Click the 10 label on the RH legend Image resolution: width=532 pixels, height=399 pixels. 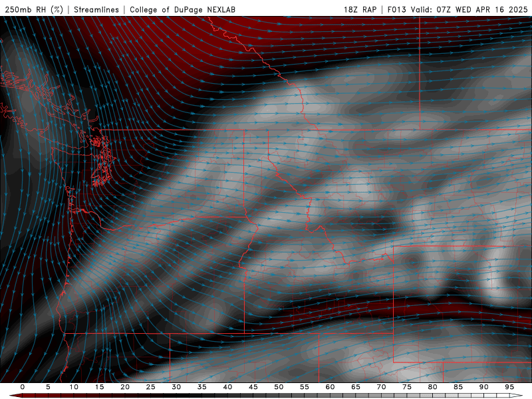coord(74,387)
